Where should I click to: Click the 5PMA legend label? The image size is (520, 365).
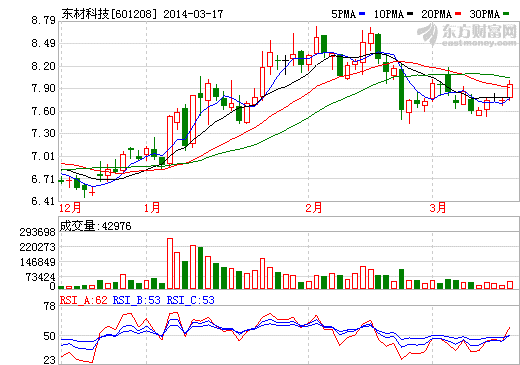[343, 14]
